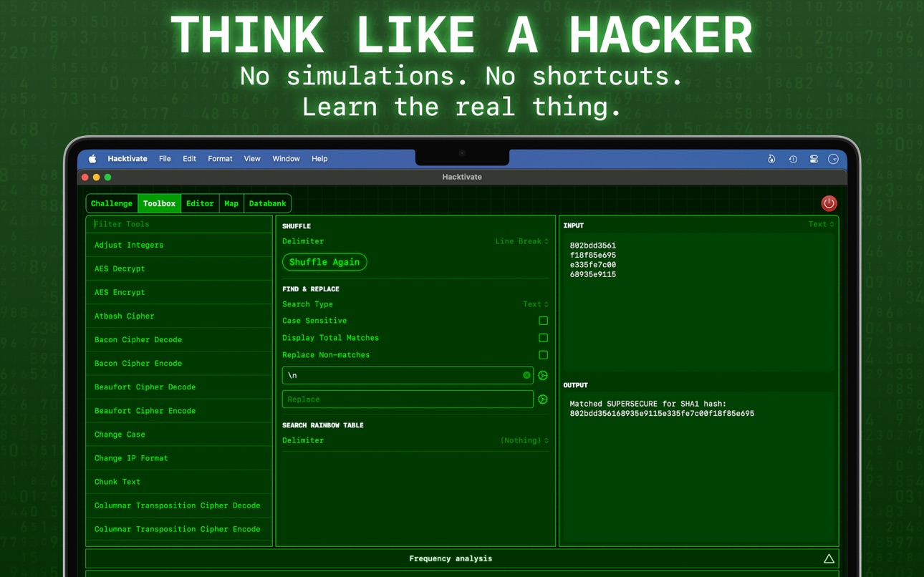
Task: Select Columnar Transposition Cipher Decode tool
Action: coord(179,505)
